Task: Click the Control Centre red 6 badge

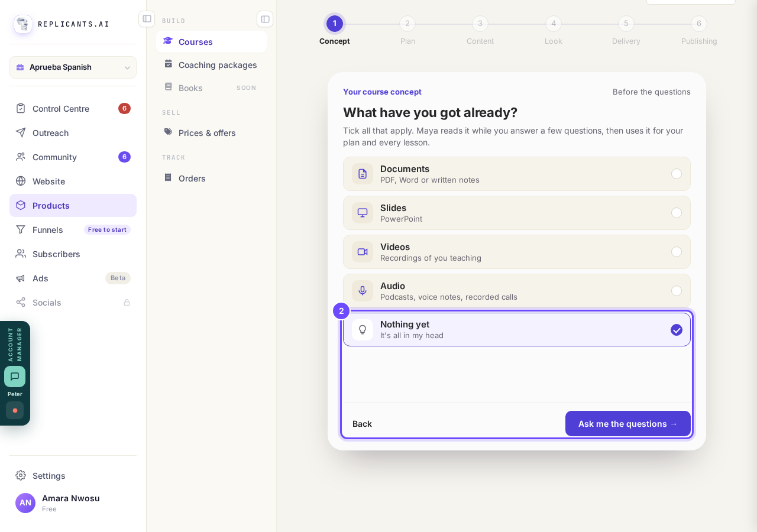Action: pyautogui.click(x=124, y=108)
